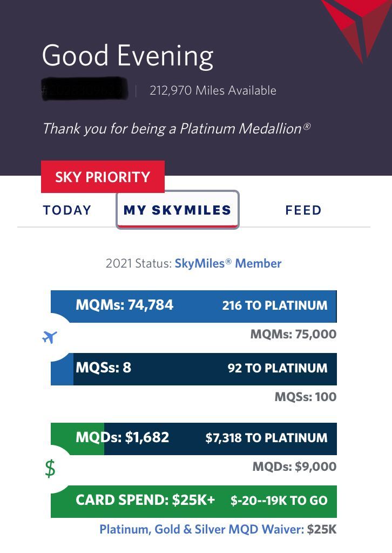Viewport: 392px width, 553px height.
Task: Tap the Good Evening greeting header
Action: (127, 56)
